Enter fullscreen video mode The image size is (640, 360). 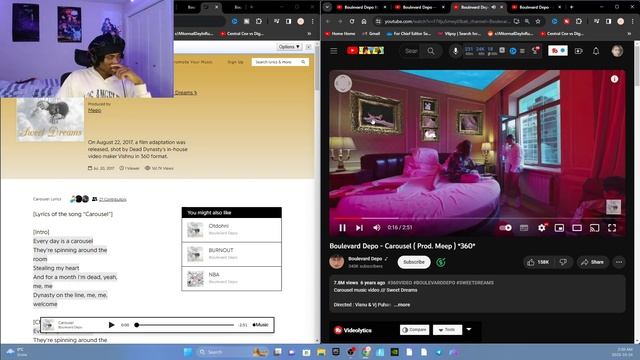(612, 228)
